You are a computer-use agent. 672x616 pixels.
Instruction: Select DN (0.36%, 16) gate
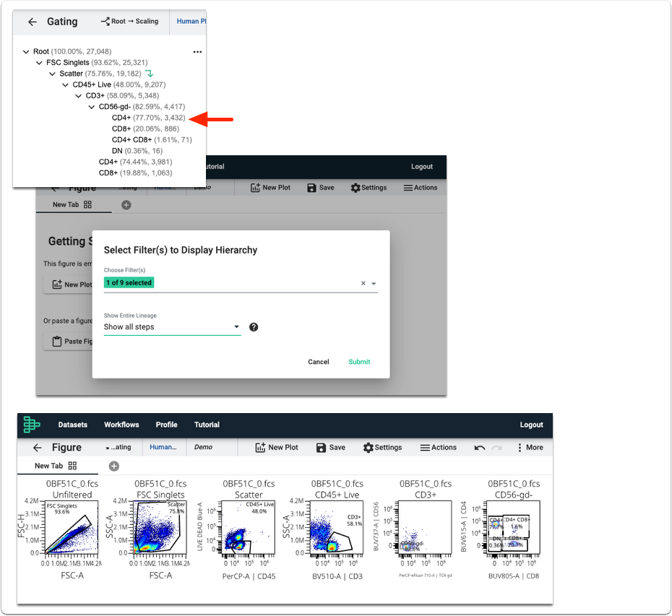137,151
